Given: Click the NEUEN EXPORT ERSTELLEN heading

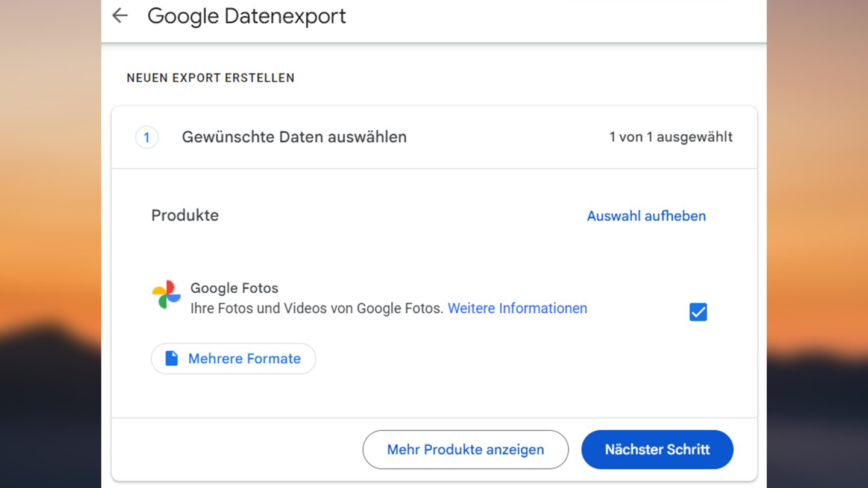Looking at the screenshot, I should click(x=210, y=78).
